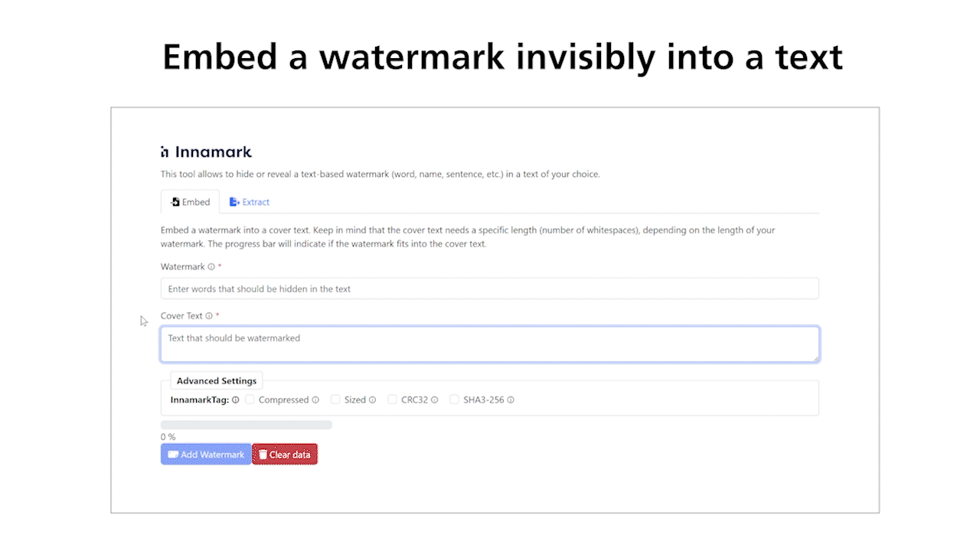
Task: Select the Embed tab
Action: [190, 201]
